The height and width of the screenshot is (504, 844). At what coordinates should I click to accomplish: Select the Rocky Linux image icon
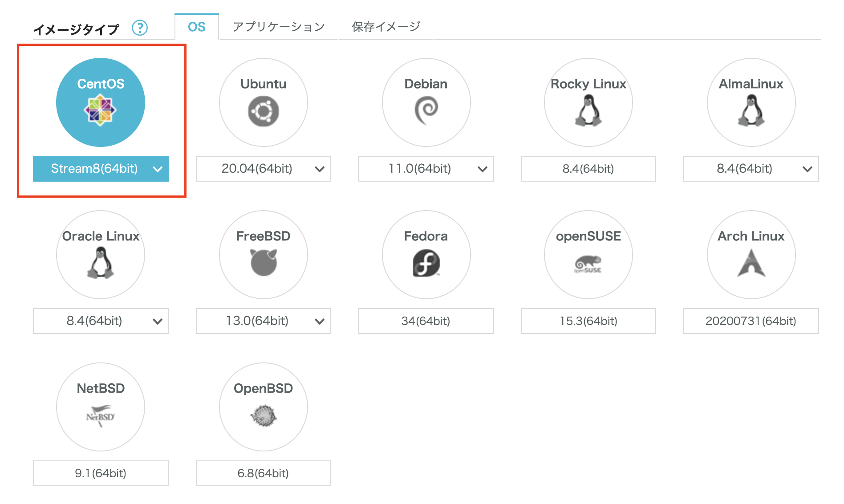(x=588, y=102)
